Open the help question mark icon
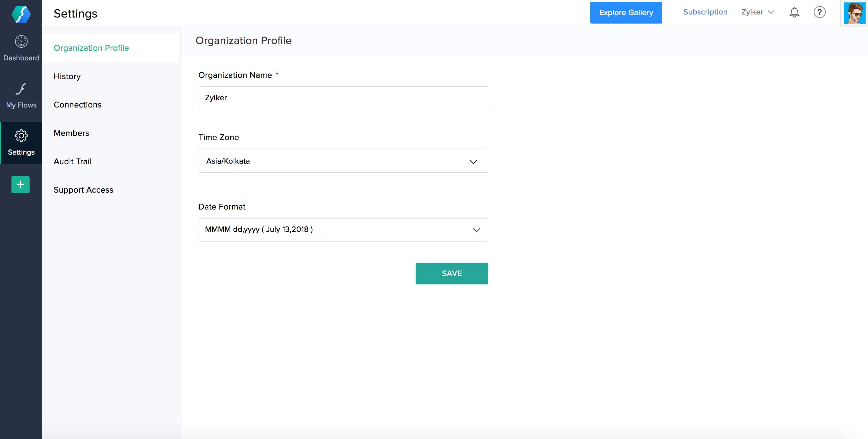Viewport: 868px width, 439px height. 819,12
